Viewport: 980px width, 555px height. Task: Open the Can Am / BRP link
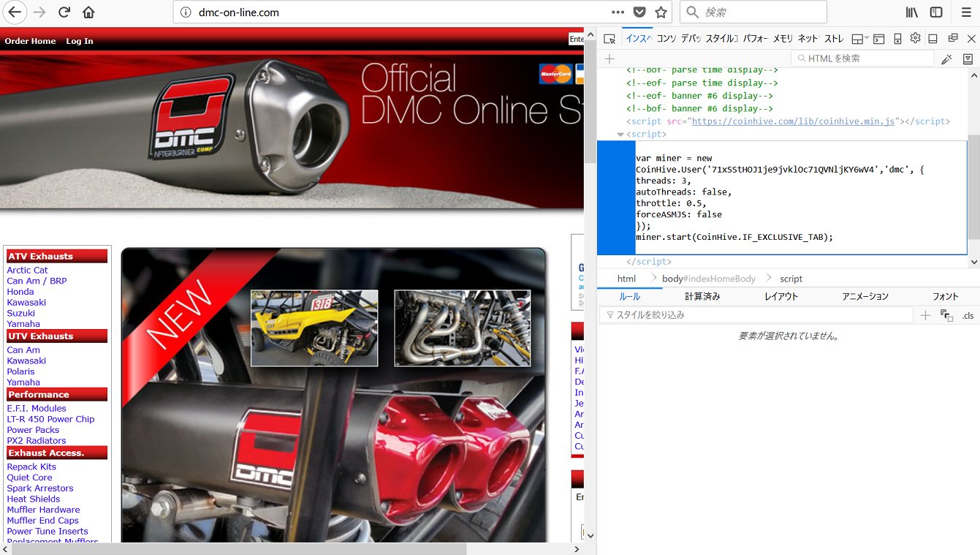37,282
